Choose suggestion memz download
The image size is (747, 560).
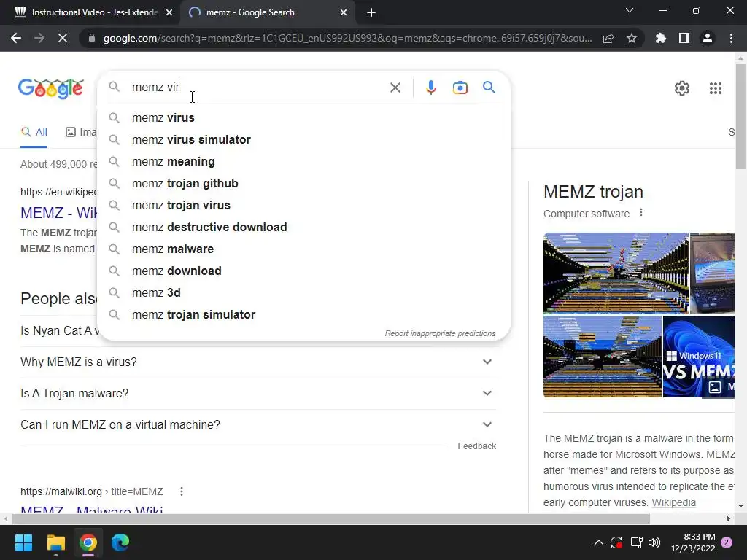tap(303, 271)
